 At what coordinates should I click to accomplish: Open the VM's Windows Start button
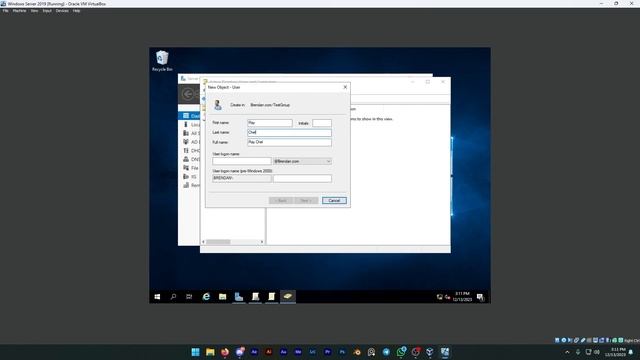click(157, 297)
